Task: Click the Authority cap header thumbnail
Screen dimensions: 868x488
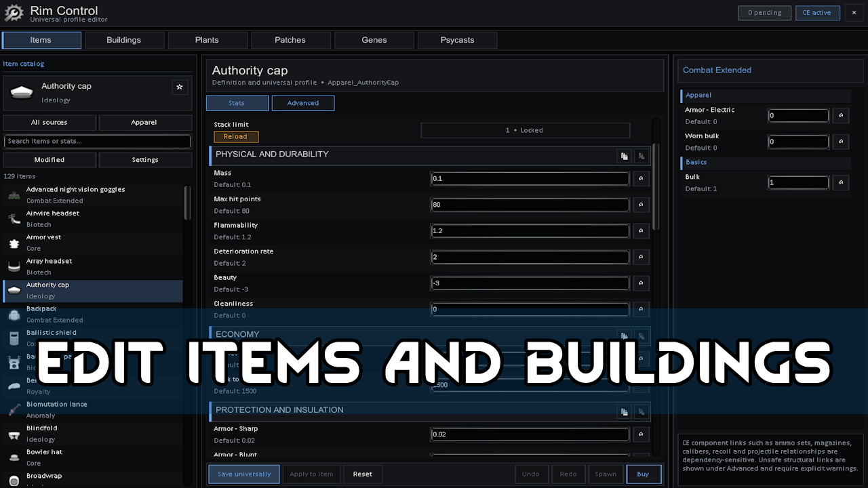Action: tap(22, 93)
